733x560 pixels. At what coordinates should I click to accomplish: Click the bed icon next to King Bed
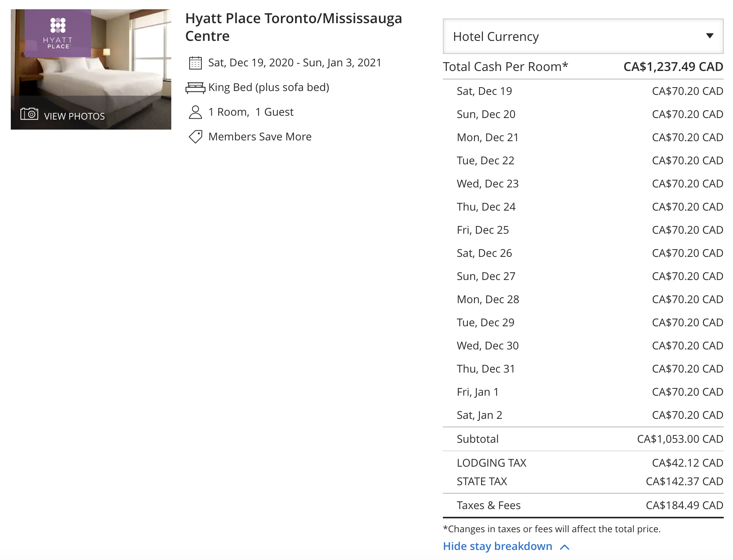(195, 88)
